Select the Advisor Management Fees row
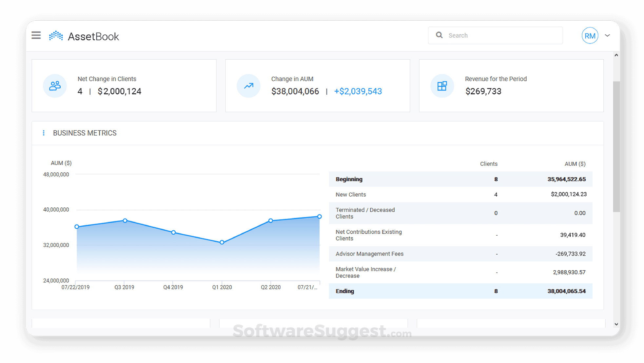644x363 pixels. tap(459, 254)
